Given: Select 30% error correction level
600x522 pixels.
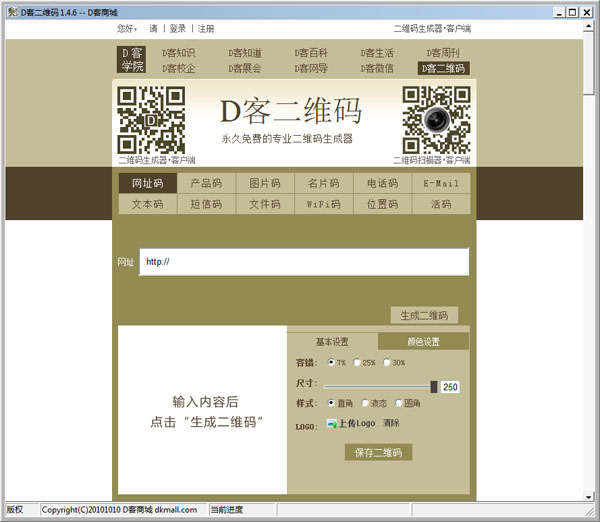Looking at the screenshot, I should 386,363.
